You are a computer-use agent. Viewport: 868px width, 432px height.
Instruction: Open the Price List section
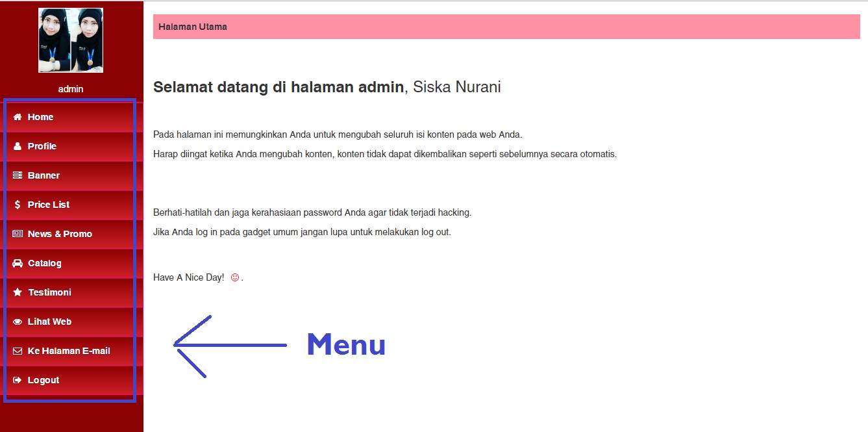[x=49, y=205]
